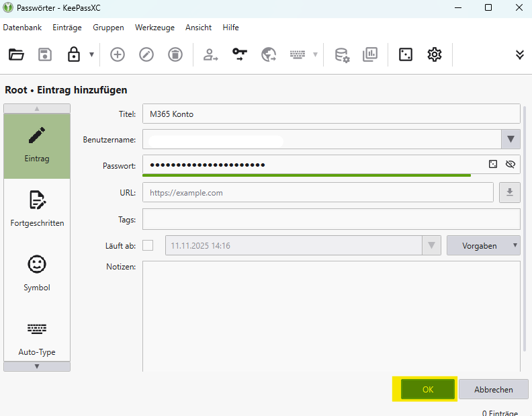Image resolution: width=532 pixels, height=416 pixels.
Task: Open database reports icon in toolbar
Action: (370, 54)
